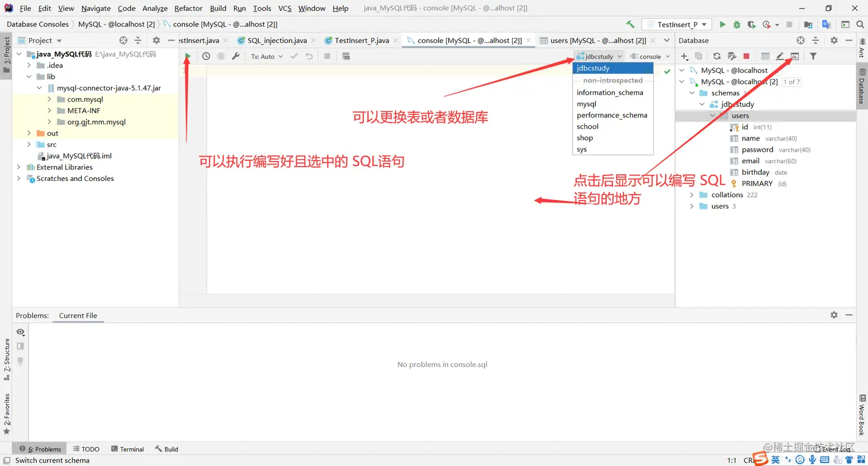Toggle the eye icon in the Problems panel
The height and width of the screenshot is (466, 868).
click(x=21, y=332)
